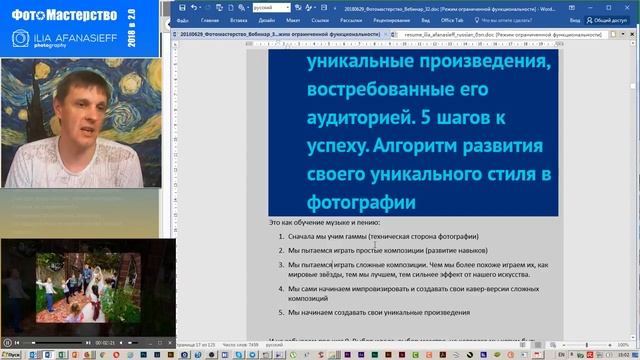
Task: Switch to print layout view icon
Action: coord(538,345)
